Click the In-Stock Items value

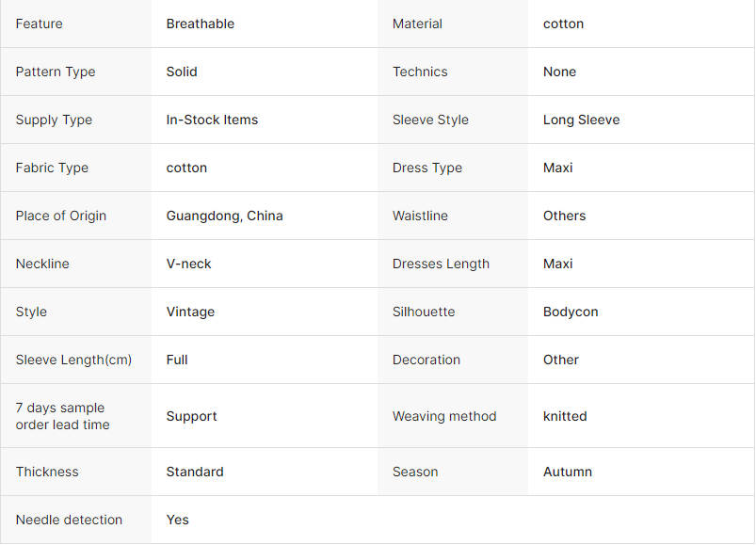coord(212,120)
